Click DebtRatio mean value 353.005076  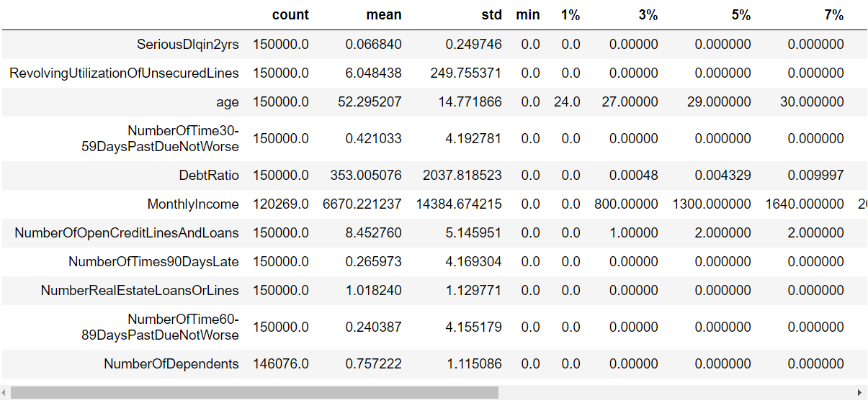(x=367, y=175)
